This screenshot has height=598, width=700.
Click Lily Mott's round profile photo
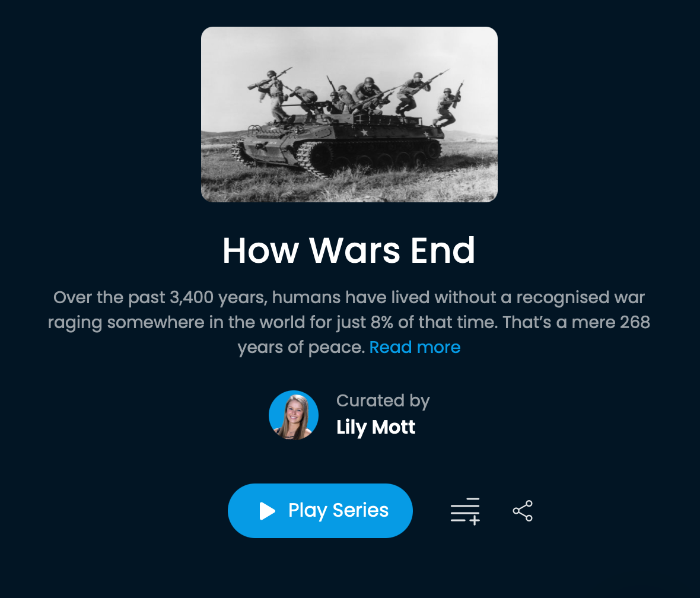coord(294,415)
